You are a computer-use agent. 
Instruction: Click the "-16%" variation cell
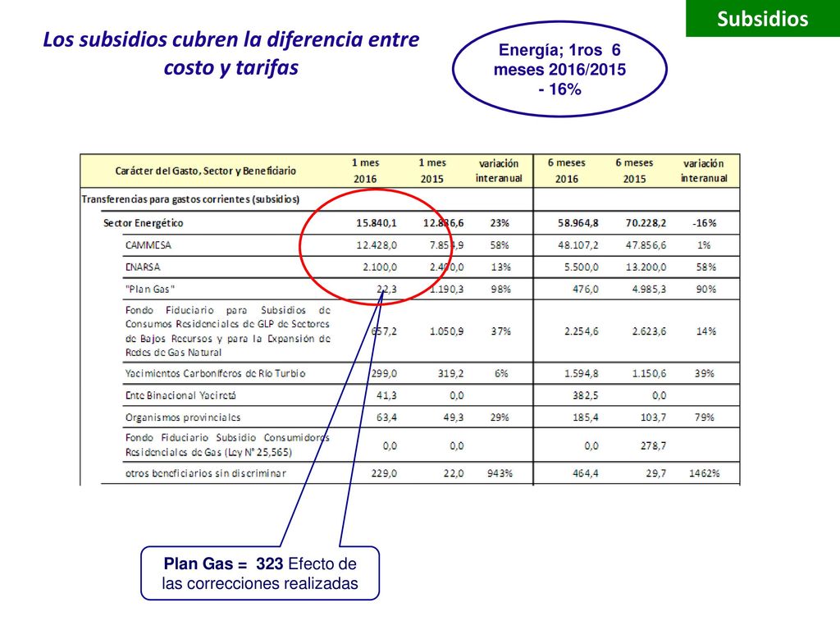pos(705,223)
